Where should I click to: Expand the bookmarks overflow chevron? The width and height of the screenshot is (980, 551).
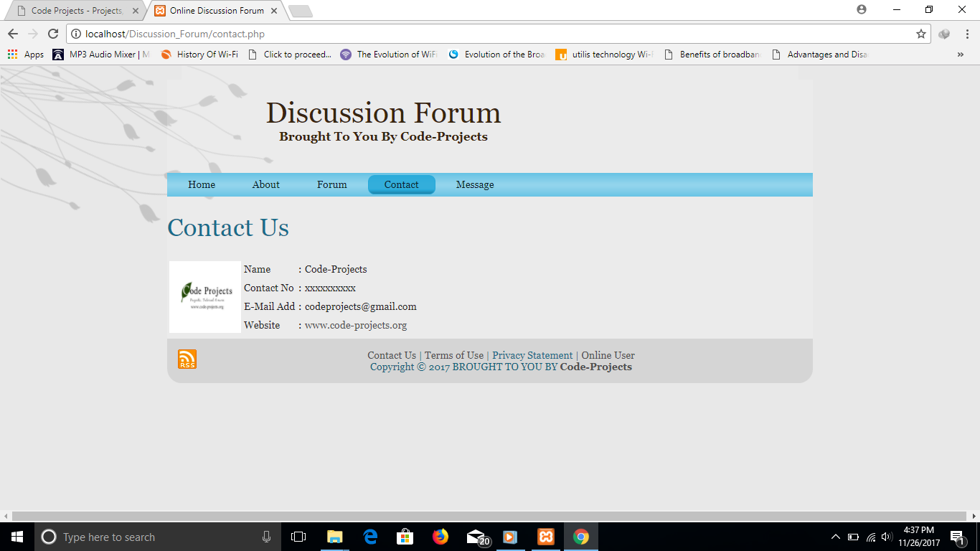(x=961, y=54)
